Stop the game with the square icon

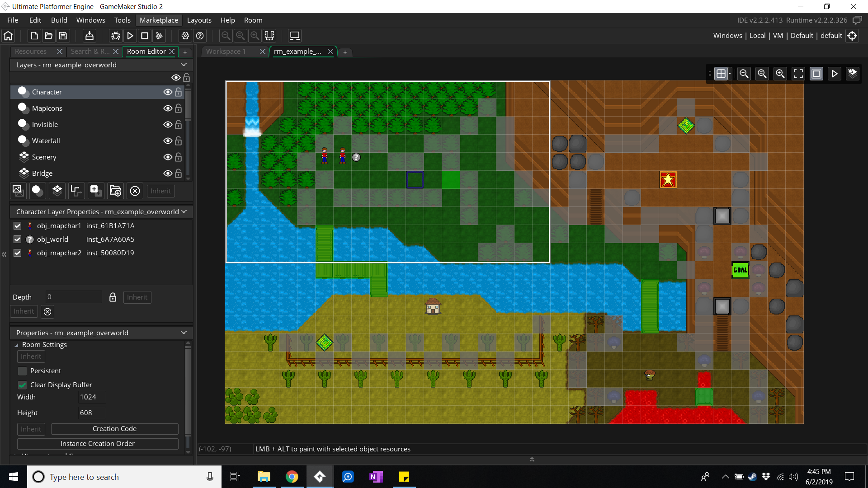coord(145,36)
